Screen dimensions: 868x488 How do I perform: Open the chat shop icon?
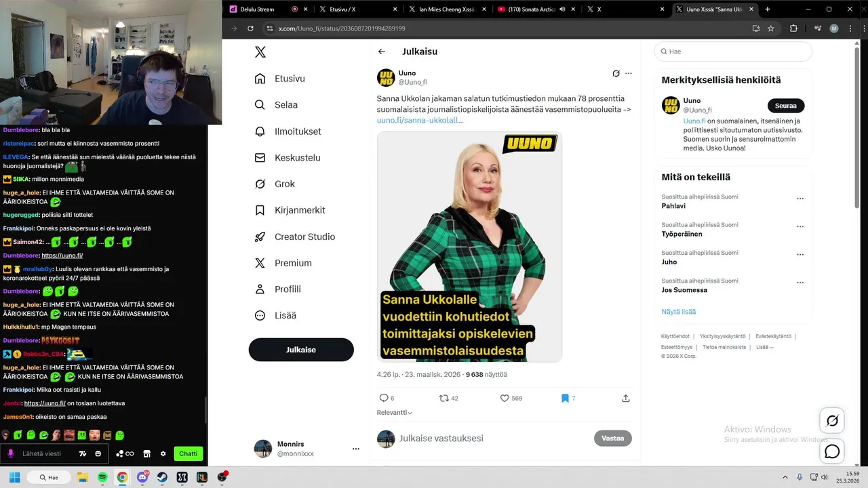point(146,453)
